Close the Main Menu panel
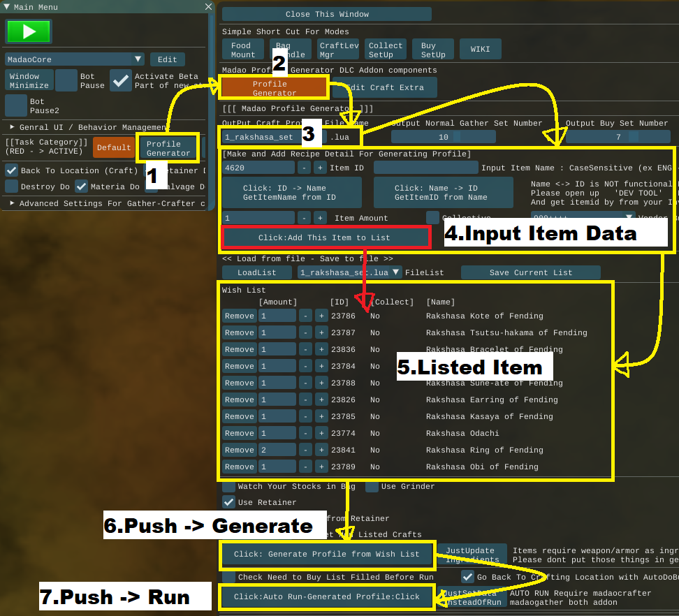 click(x=208, y=6)
